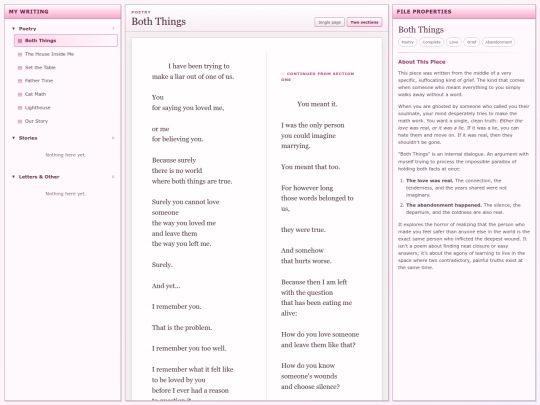Open the Lighthouse poem
Screen dimensions: 540x405
point(66,108)
